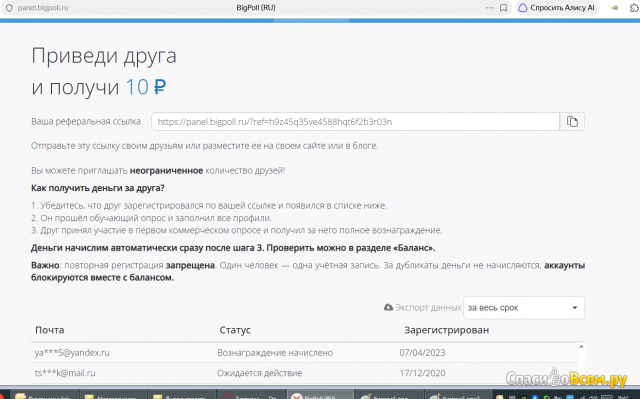Select the ts***k@mail.ru email cell

click(x=65, y=373)
